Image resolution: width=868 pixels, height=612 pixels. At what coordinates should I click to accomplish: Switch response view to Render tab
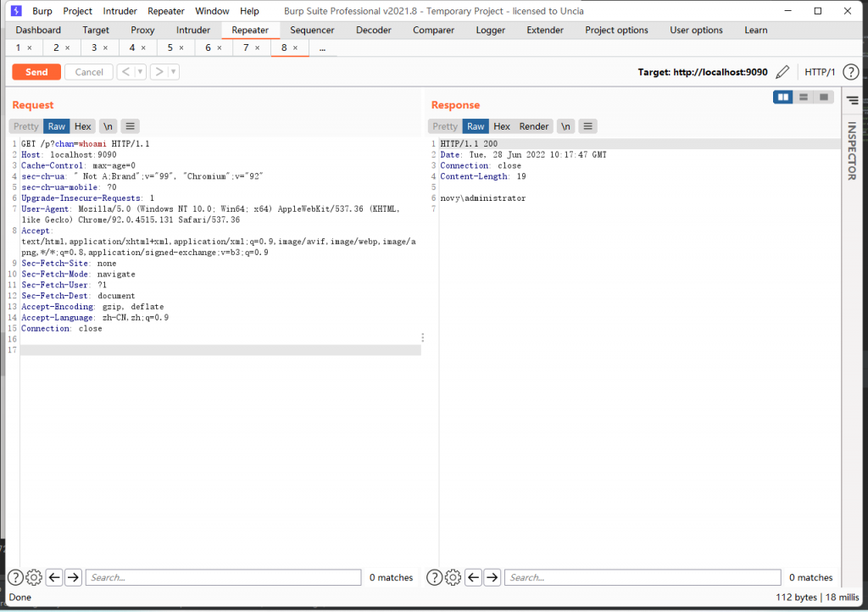[534, 126]
